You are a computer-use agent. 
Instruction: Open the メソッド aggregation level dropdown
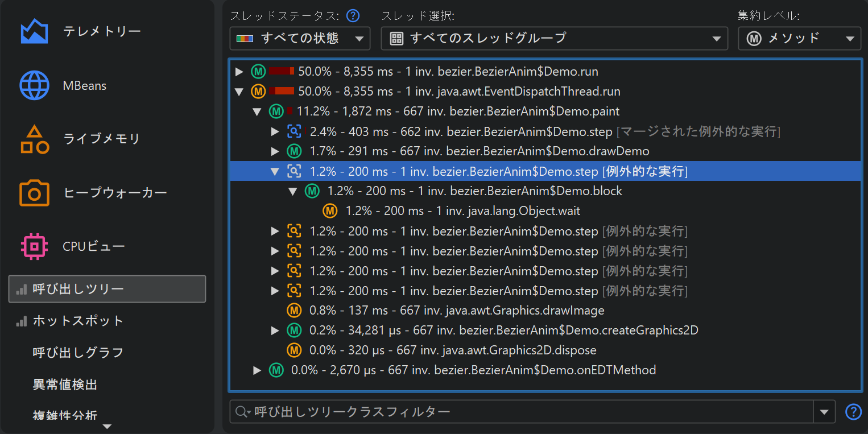click(799, 39)
